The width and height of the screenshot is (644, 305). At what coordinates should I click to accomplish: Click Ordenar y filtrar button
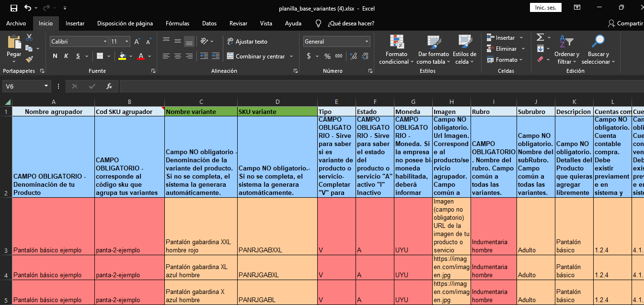click(567, 49)
